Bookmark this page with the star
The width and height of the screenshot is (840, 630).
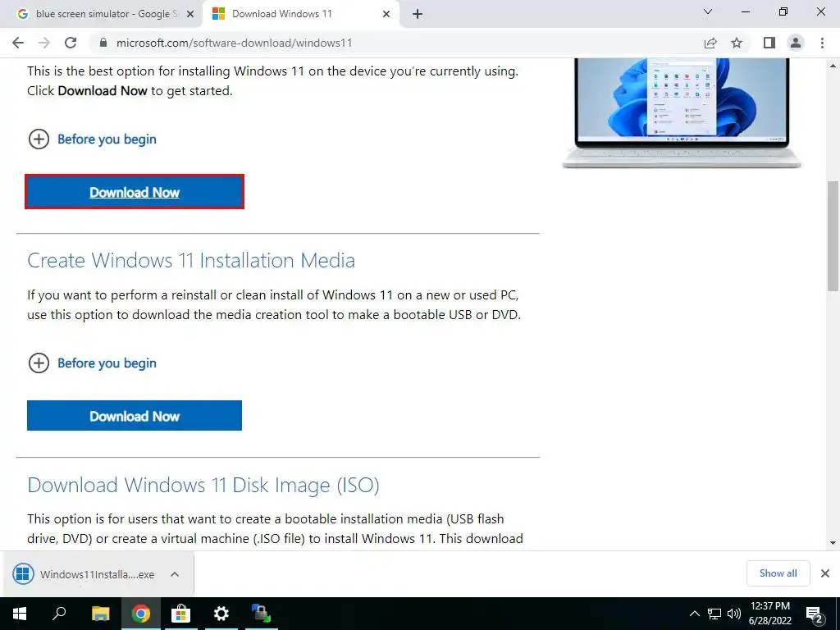[737, 43]
